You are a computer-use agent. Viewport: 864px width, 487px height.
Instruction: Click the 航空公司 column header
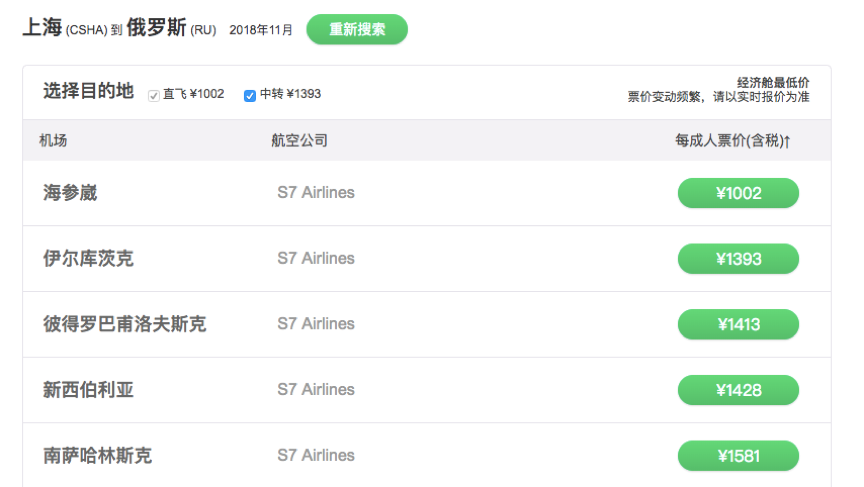pos(299,140)
